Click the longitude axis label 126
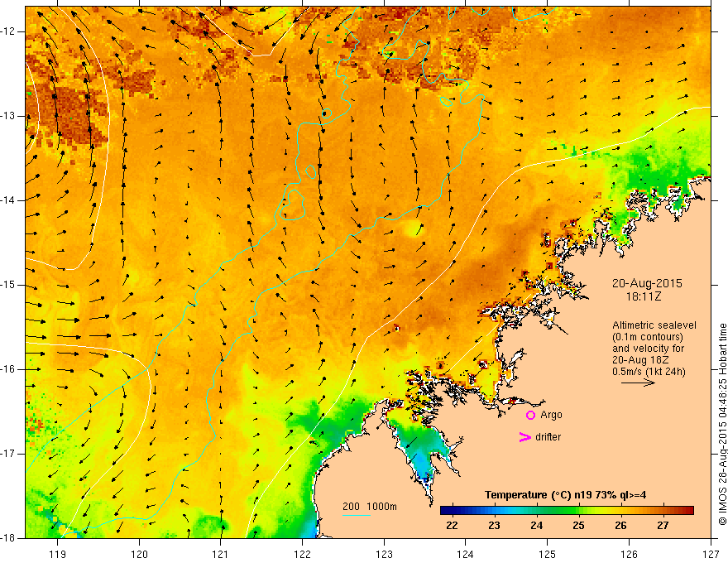Viewport: 728px width, 563px height. [x=629, y=554]
